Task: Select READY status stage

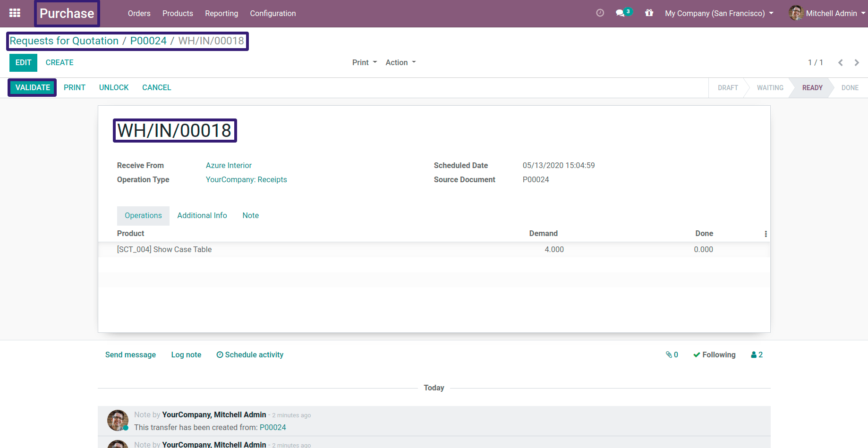Action: 812,88
